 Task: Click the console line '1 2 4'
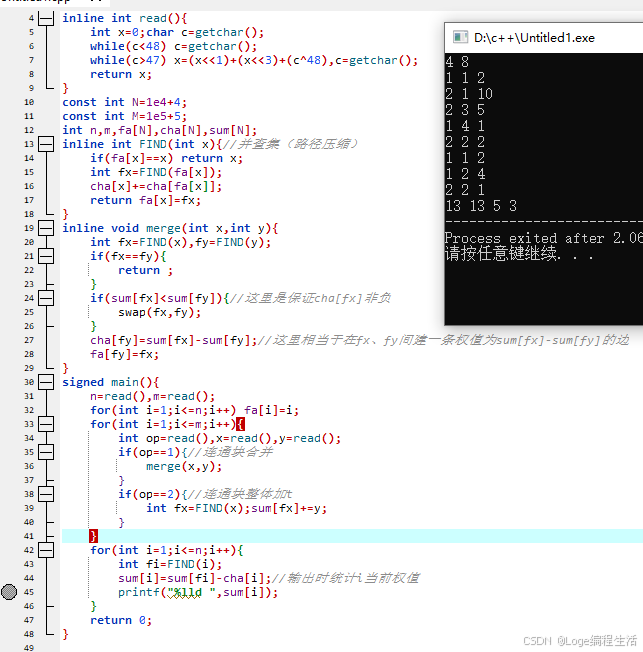465,174
